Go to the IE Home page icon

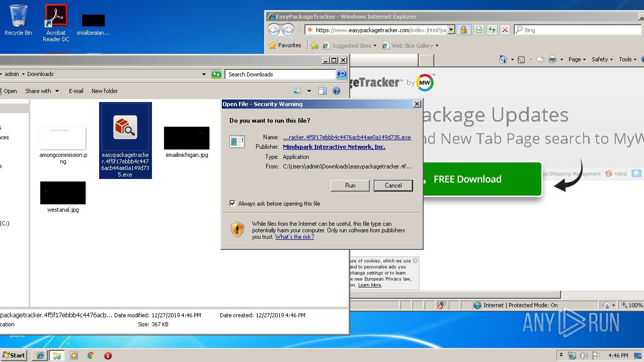pos(503,59)
